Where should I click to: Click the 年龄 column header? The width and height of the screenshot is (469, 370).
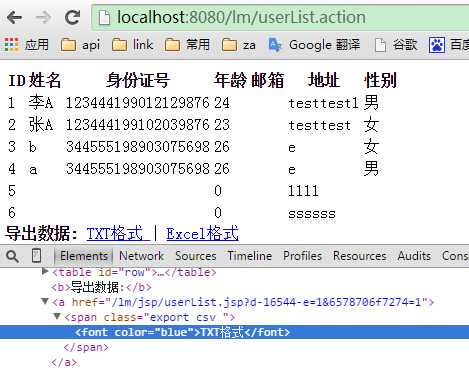pos(230,80)
